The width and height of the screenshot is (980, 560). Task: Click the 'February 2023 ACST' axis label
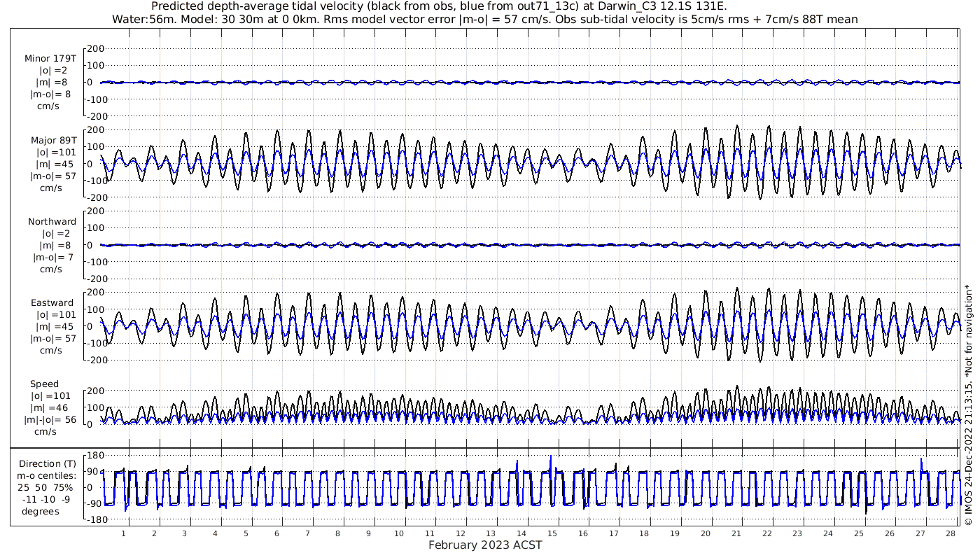485,545
